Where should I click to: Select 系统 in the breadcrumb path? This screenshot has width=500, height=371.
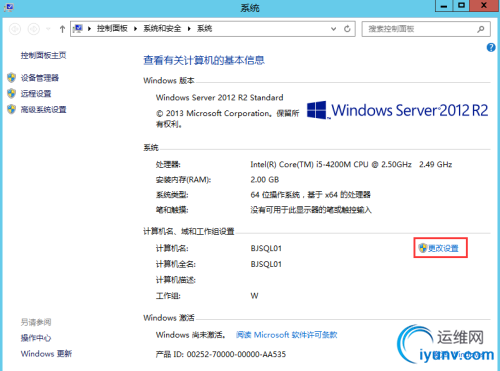tap(204, 29)
